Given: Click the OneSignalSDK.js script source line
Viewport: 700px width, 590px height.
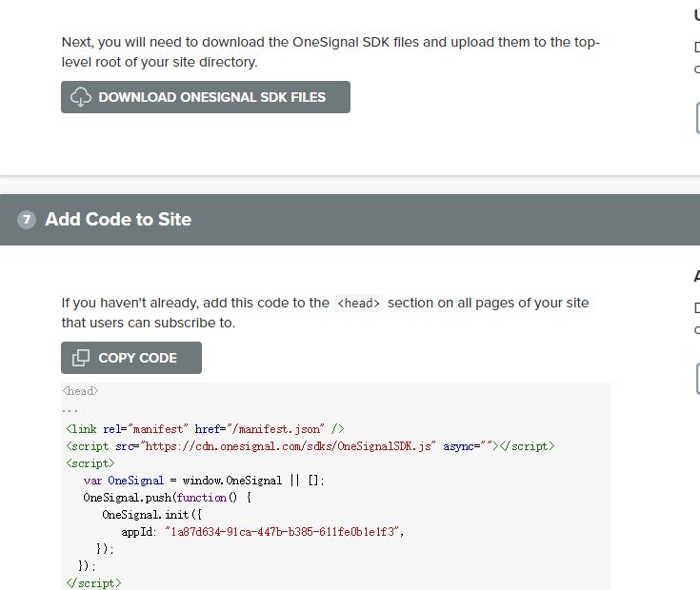Looking at the screenshot, I should 310,446.
